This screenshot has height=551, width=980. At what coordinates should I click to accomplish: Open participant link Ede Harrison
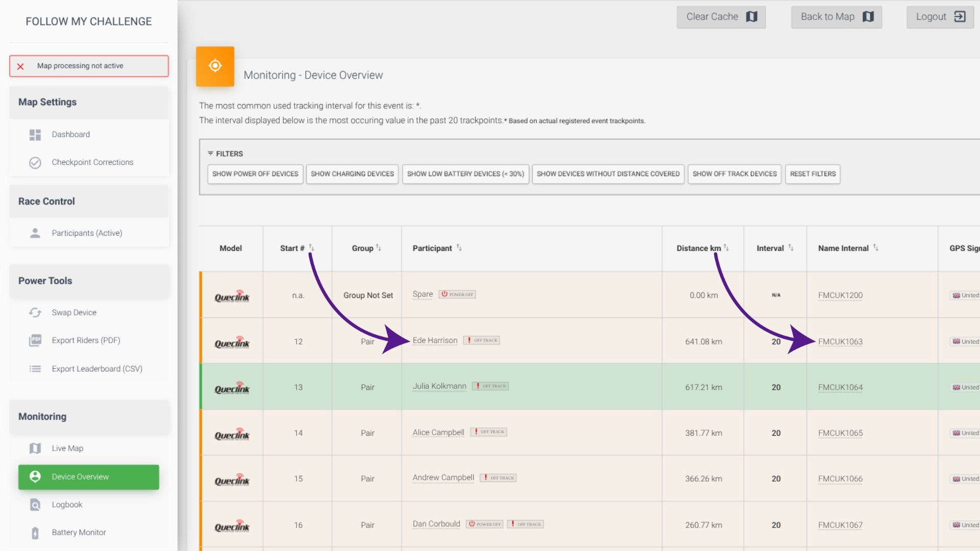tap(435, 340)
